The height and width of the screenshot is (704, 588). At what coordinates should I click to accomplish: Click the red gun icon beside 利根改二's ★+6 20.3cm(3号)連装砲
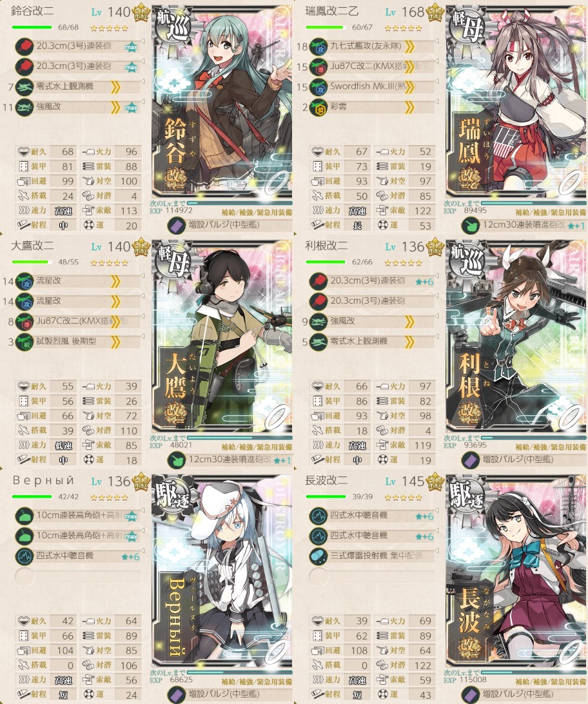pos(318,282)
